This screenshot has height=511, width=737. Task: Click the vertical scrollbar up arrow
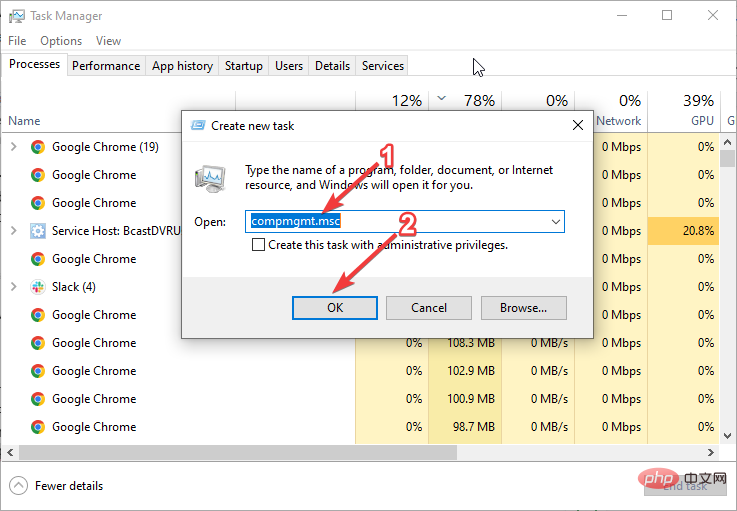728,142
